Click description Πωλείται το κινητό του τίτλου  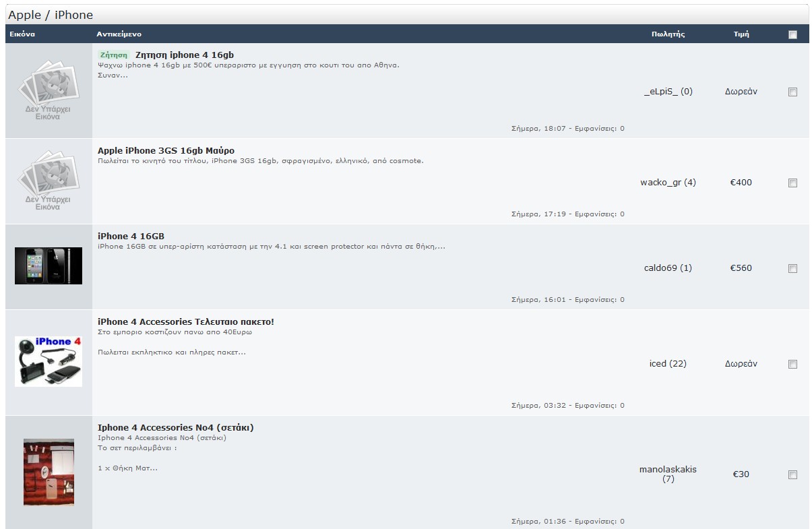tap(261, 161)
